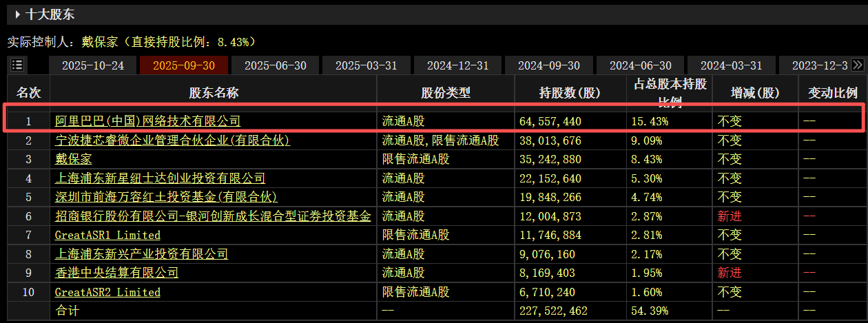868x323 pixels.
Task: Open 阿里巴巴(中国)网络技术有限公司 shareholder link
Action: [x=148, y=121]
